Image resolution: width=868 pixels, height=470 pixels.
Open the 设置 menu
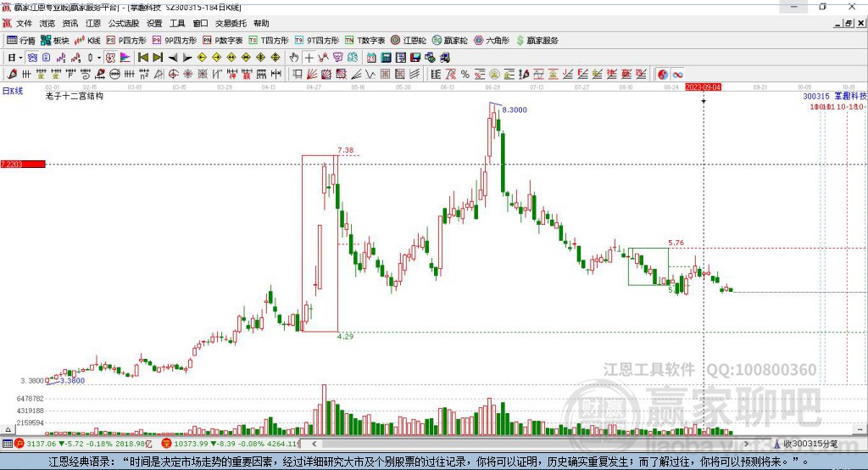coord(154,23)
